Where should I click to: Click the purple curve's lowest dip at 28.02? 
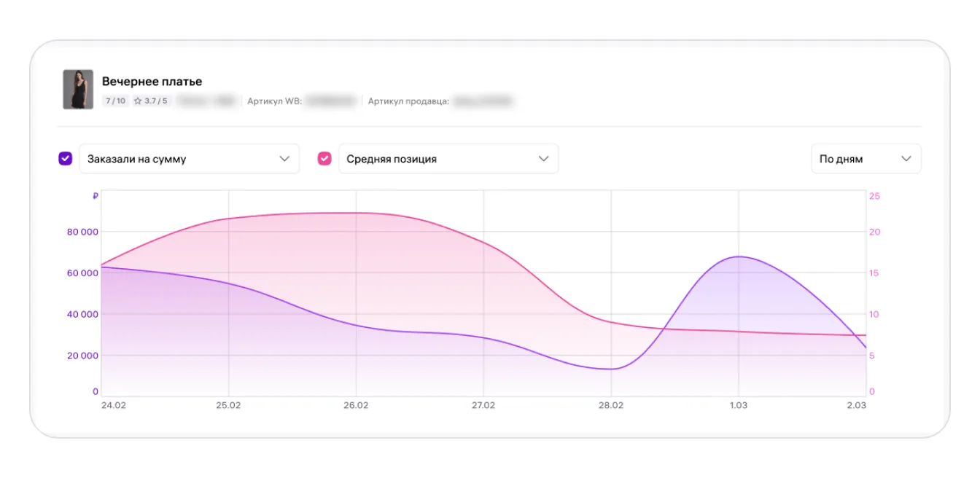click(608, 369)
